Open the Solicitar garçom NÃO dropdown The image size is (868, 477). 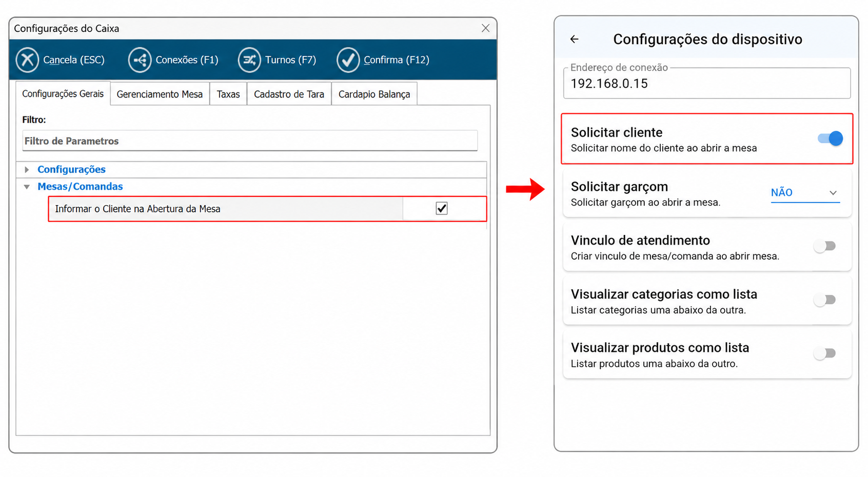tap(805, 193)
